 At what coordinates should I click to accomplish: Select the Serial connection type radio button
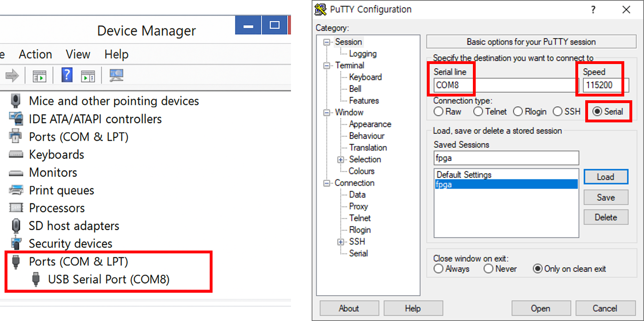(597, 112)
